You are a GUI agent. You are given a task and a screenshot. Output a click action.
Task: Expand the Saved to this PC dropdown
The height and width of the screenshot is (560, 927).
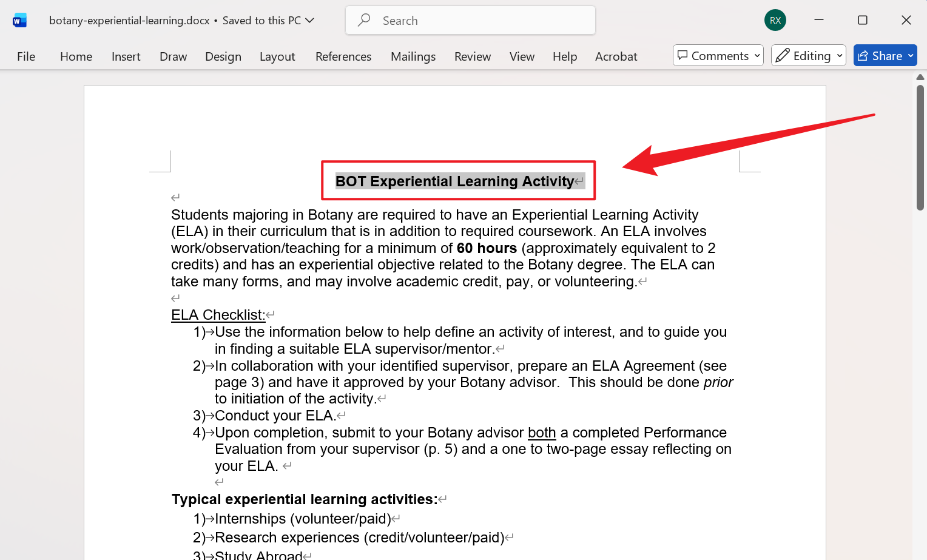[x=268, y=21]
